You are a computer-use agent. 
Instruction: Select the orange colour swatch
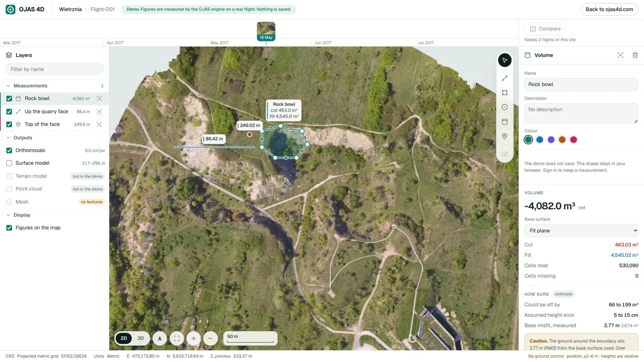pos(562,140)
